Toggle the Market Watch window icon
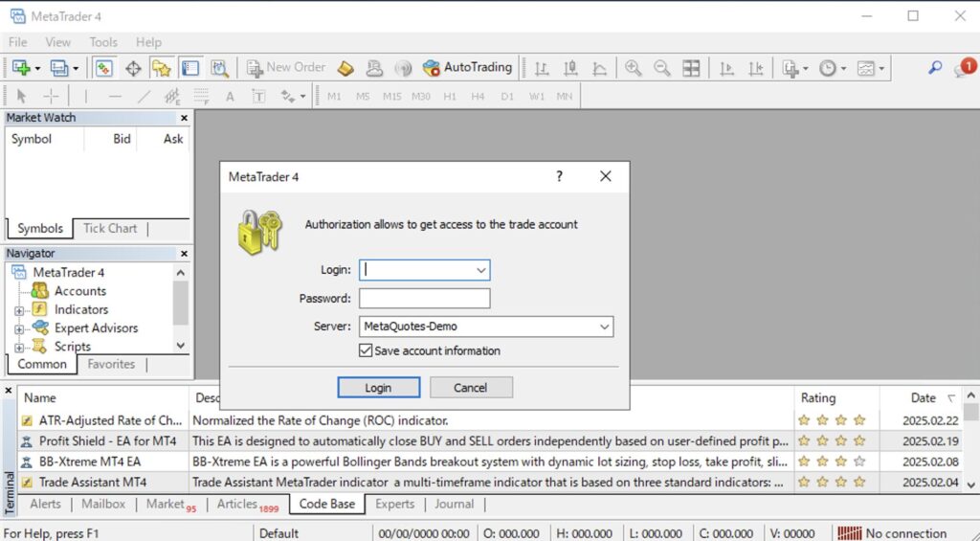980x541 pixels. click(103, 68)
